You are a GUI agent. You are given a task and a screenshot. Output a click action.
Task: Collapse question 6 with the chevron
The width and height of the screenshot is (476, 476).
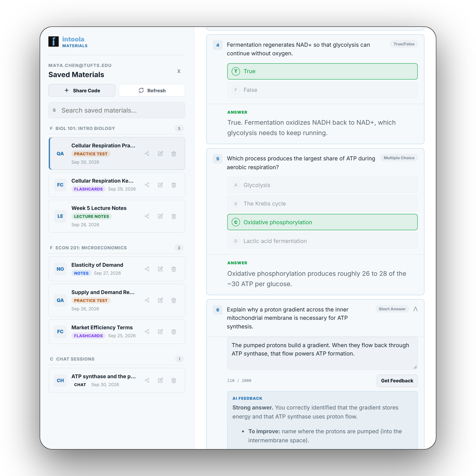(415, 309)
